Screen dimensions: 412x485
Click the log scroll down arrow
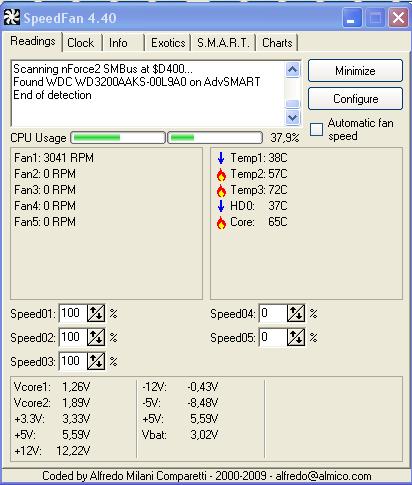tap(293, 117)
